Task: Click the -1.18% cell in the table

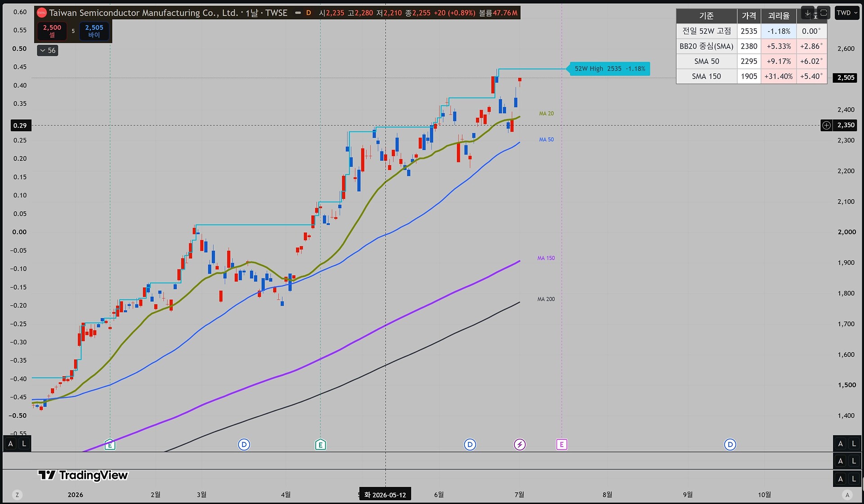Action: pos(778,31)
